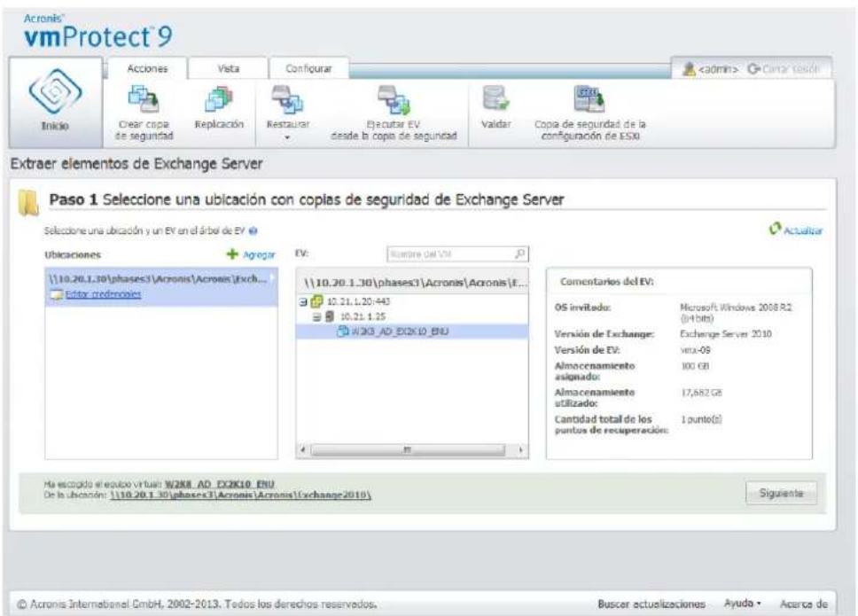Open the Inicio home button

55,102
